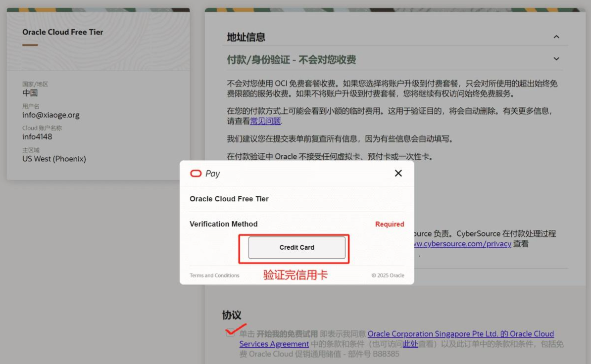Image resolution: width=591 pixels, height=364 pixels.
Task: Click the © 2025 Oracle footer text
Action: click(388, 275)
